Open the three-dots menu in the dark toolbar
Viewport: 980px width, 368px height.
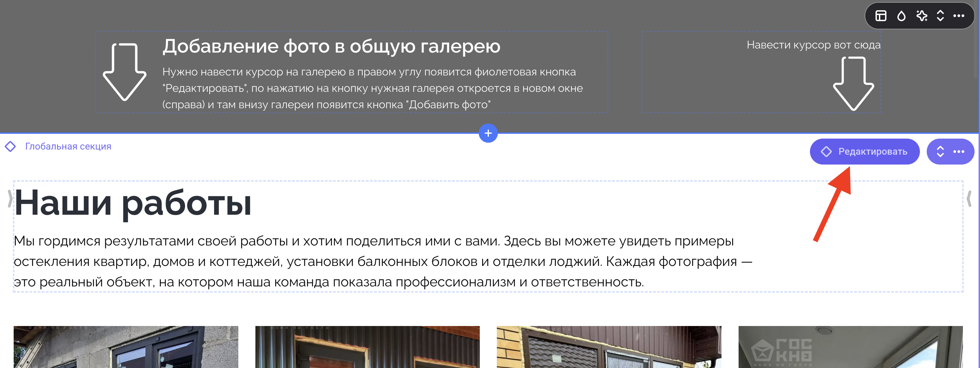tap(958, 16)
